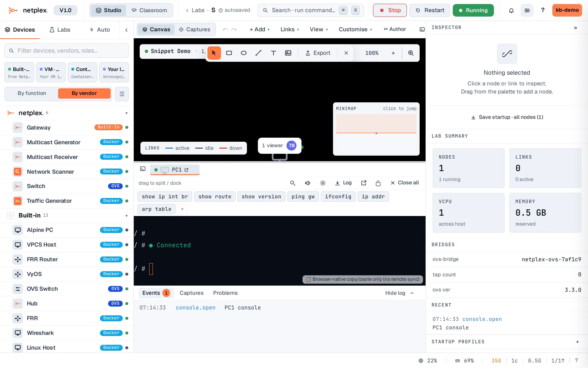
Task: Select the line drawing tool
Action: coord(258,53)
